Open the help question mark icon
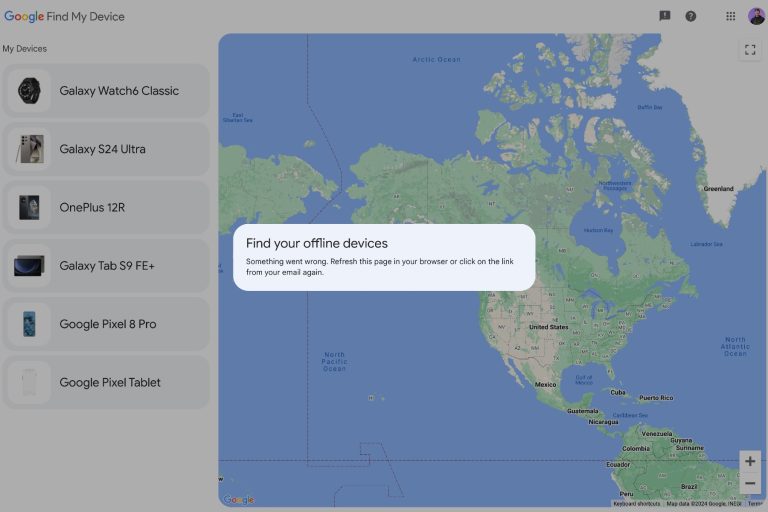This screenshot has width=768, height=512. click(x=691, y=16)
